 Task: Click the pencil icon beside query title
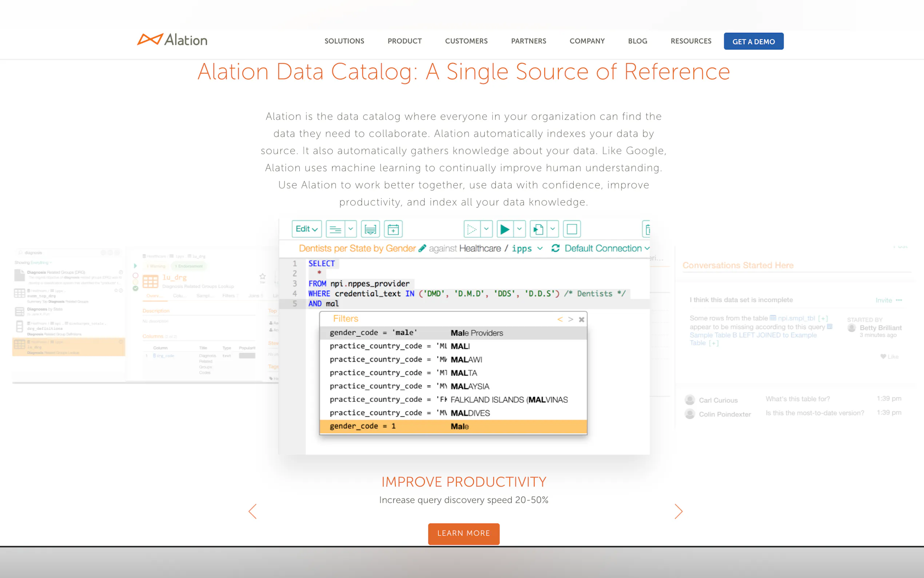[422, 249]
